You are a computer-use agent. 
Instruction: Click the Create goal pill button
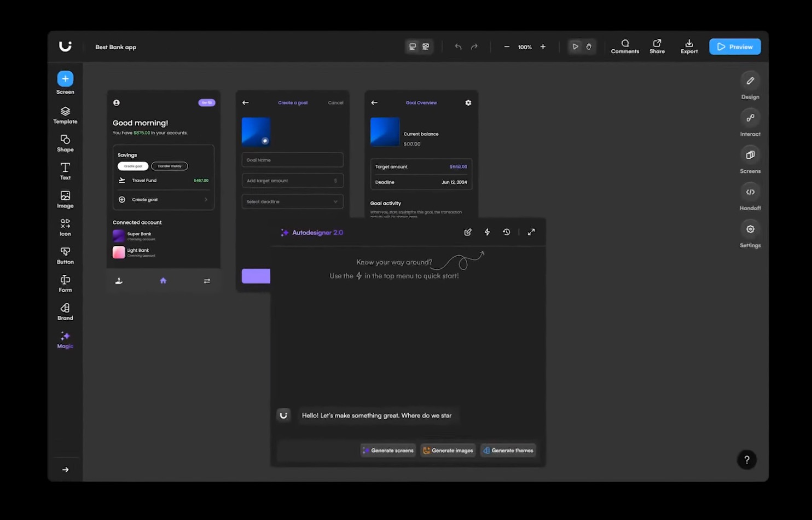[133, 166]
